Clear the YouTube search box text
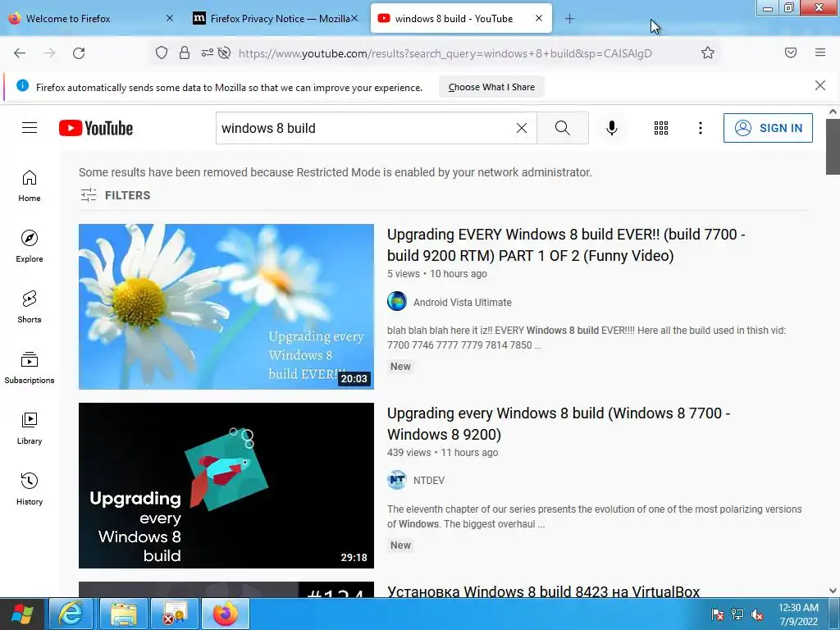Viewport: 840px width, 630px height. pyautogui.click(x=521, y=128)
